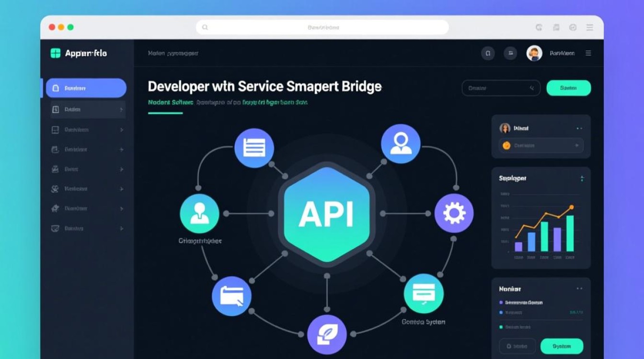Viewport: 644px width, 359px height.
Task: Click the folder node at lower left
Action: click(x=231, y=296)
